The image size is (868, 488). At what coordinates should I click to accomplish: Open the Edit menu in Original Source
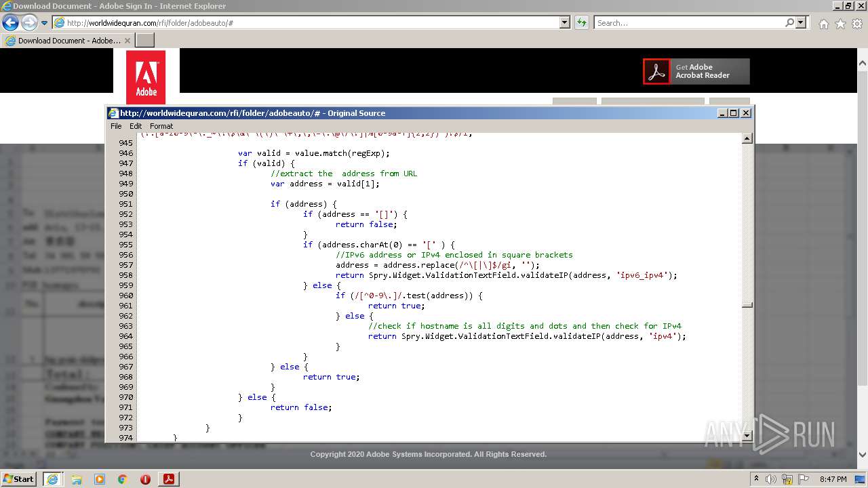coord(136,126)
